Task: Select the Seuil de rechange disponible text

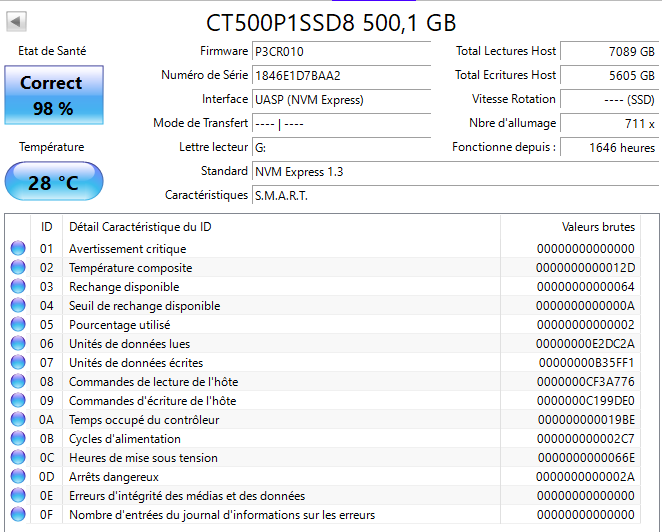Action: coord(144,306)
